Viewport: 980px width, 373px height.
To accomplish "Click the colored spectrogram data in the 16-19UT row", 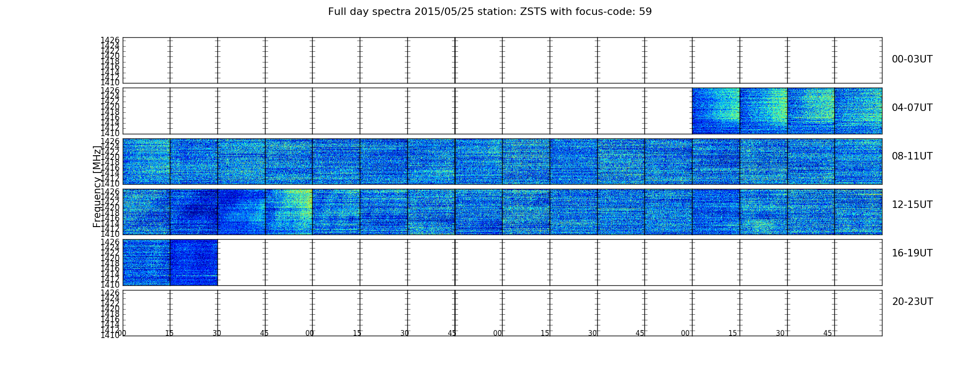I will point(170,262).
